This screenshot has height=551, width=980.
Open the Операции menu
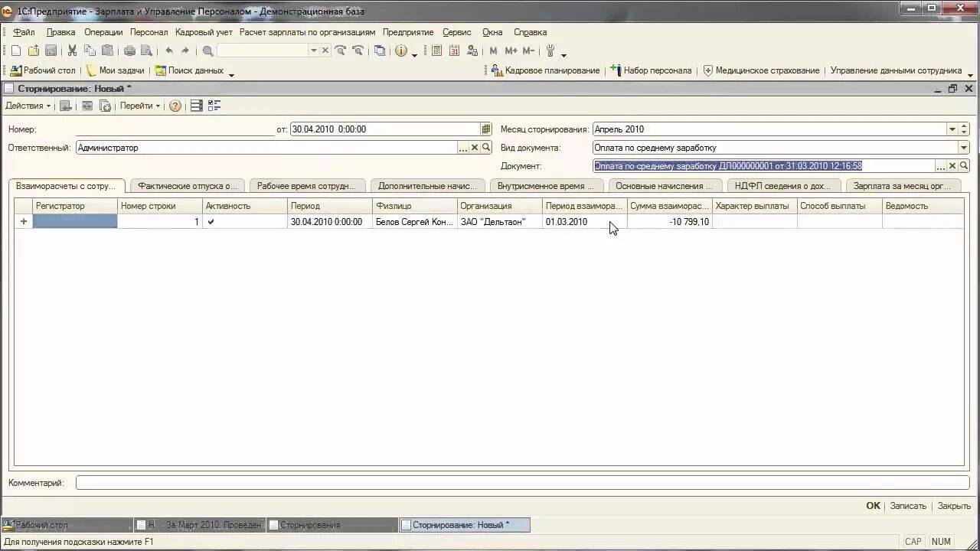click(x=103, y=32)
